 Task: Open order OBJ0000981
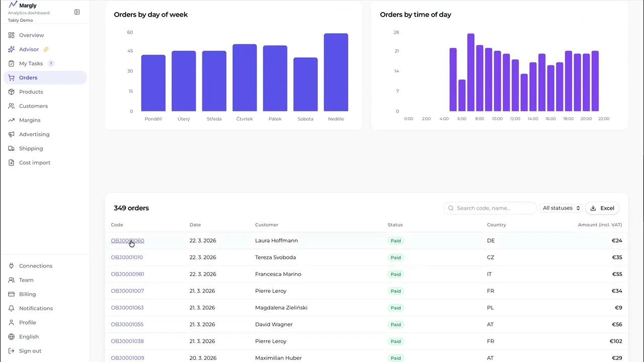[127, 274]
